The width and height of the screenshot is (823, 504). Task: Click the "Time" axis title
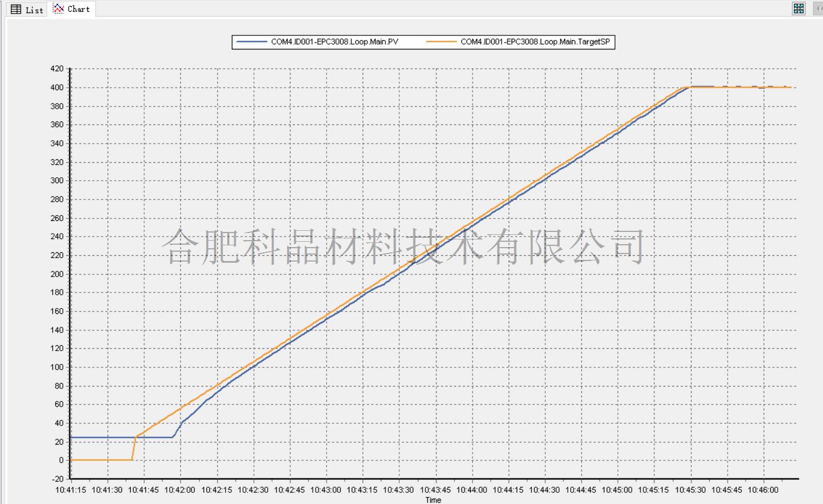[x=433, y=500]
